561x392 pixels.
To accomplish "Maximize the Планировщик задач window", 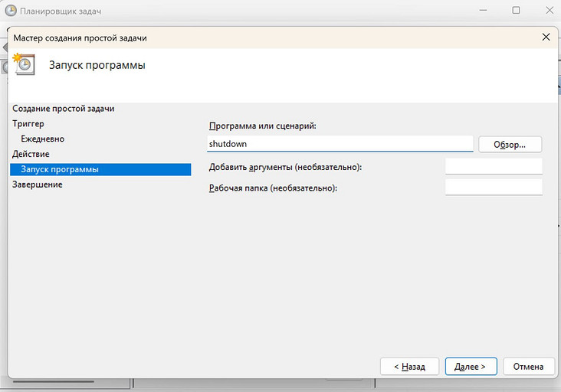I will point(516,11).
